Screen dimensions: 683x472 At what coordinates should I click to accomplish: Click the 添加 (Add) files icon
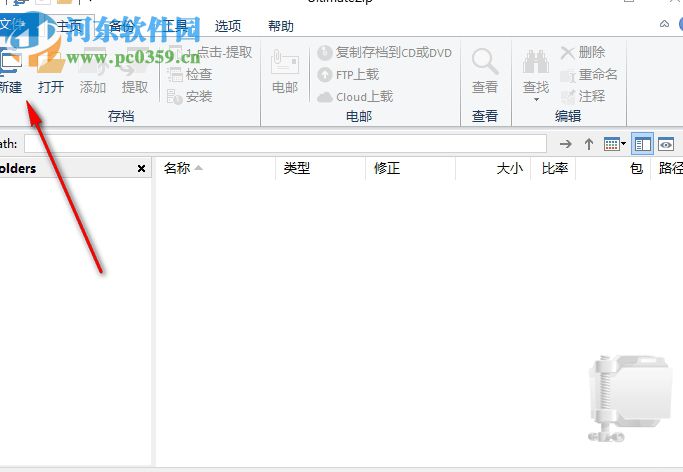tap(93, 70)
